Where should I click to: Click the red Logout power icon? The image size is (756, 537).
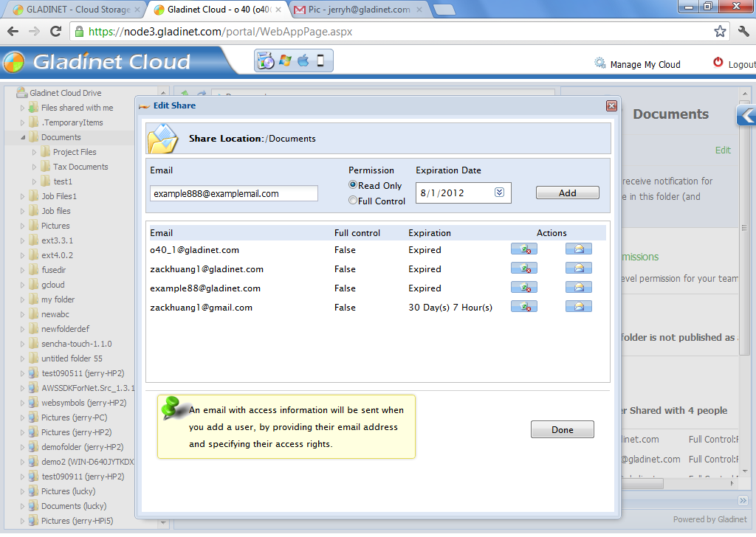click(x=718, y=62)
